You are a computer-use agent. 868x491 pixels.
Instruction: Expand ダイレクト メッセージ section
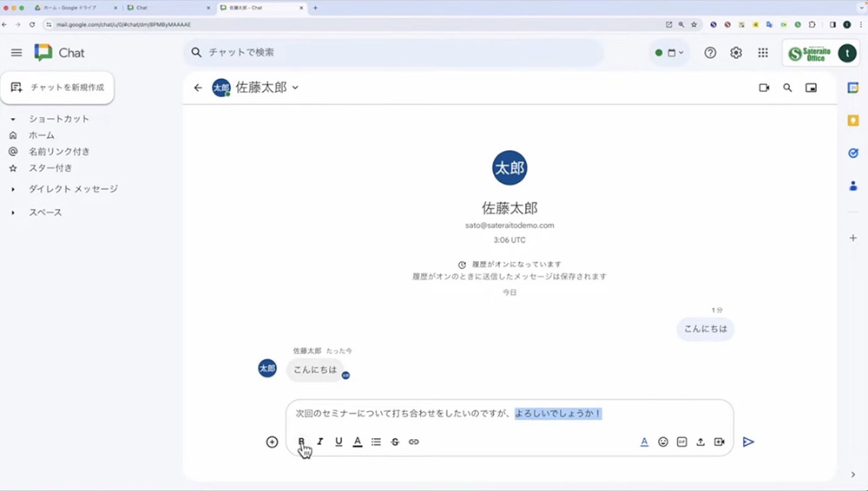click(x=13, y=189)
